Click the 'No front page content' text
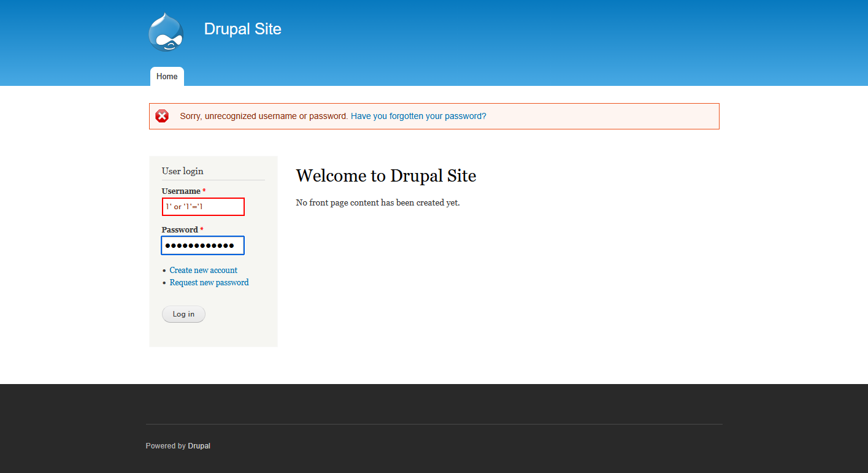868x473 pixels. [378, 202]
